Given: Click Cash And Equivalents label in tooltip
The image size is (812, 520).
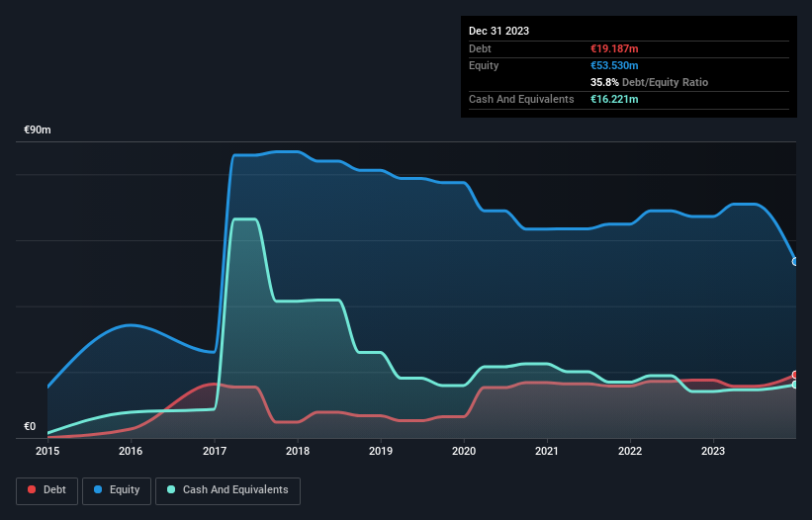Looking at the screenshot, I should pos(521,99).
